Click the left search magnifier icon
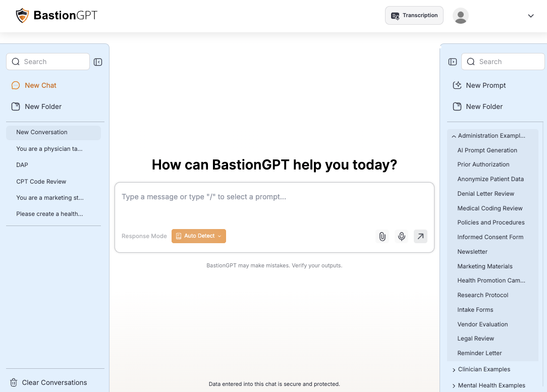The image size is (547, 392). [x=16, y=62]
